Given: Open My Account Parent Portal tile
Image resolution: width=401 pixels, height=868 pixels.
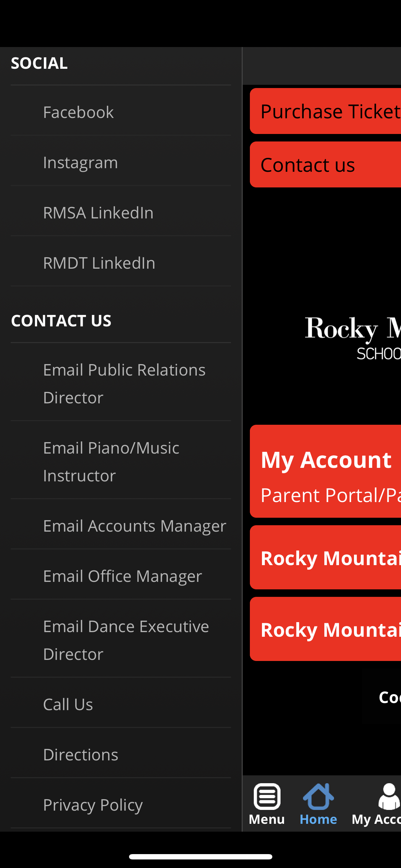Looking at the screenshot, I should tap(325, 471).
